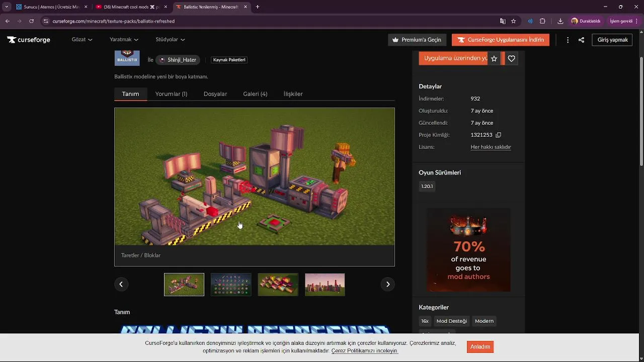This screenshot has width=644, height=362.
Task: Expand the Yaratmak menu
Action: pos(124,40)
